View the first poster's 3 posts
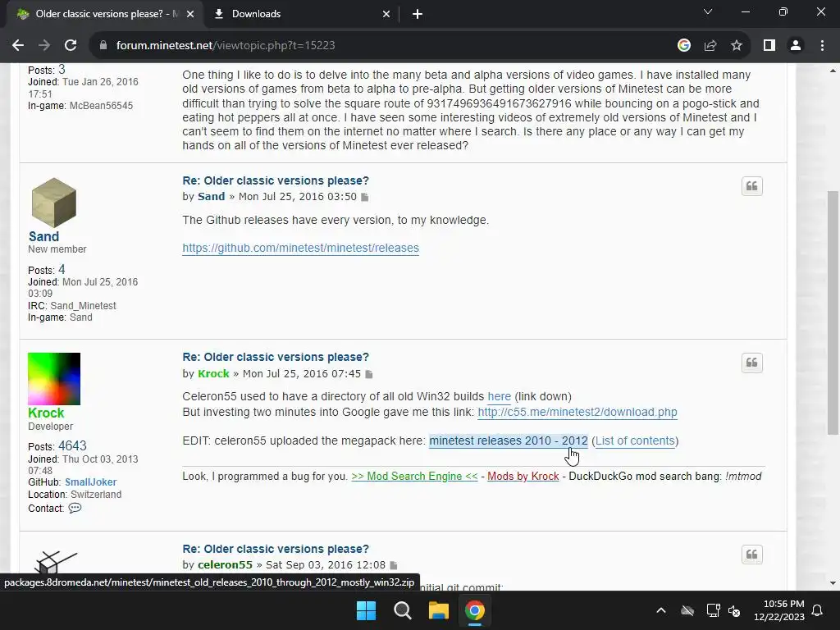Image resolution: width=840 pixels, height=630 pixels. click(62, 69)
